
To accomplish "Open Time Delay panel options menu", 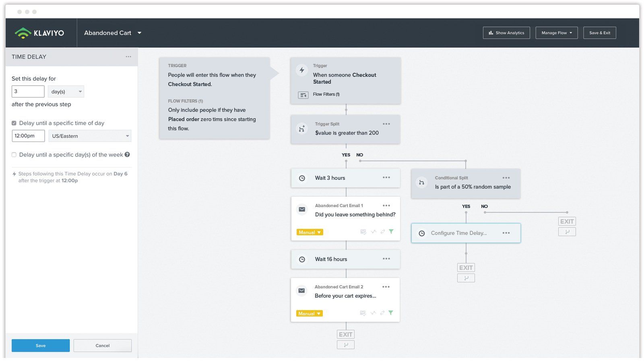I will point(128,57).
